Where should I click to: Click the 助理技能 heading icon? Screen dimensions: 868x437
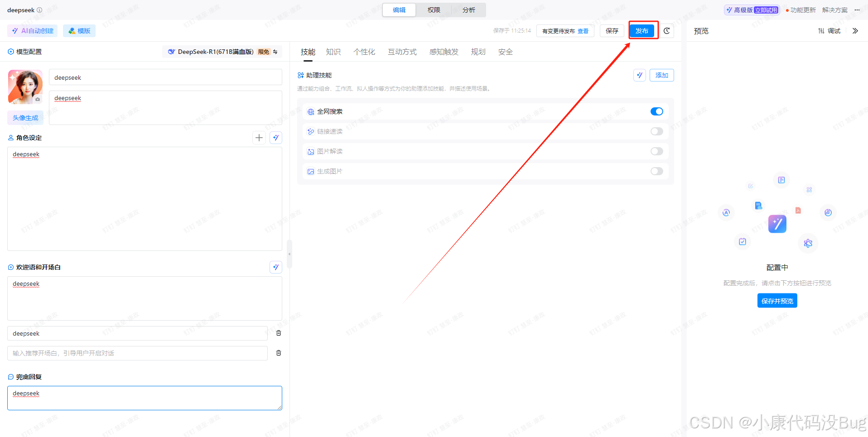tap(301, 75)
